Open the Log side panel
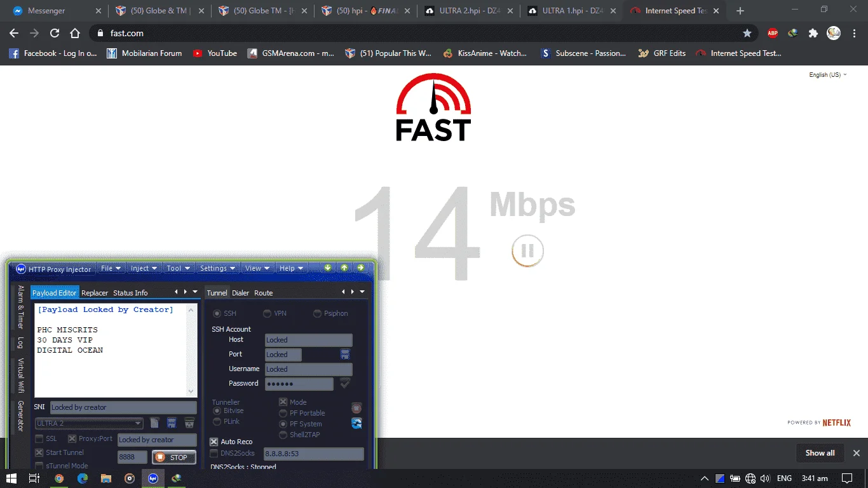868x488 pixels. pos(20,342)
